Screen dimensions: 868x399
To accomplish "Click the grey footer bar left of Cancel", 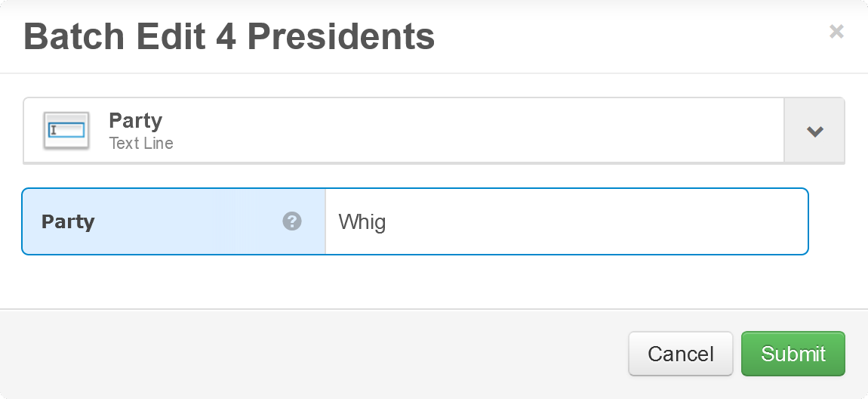I will (x=302, y=354).
